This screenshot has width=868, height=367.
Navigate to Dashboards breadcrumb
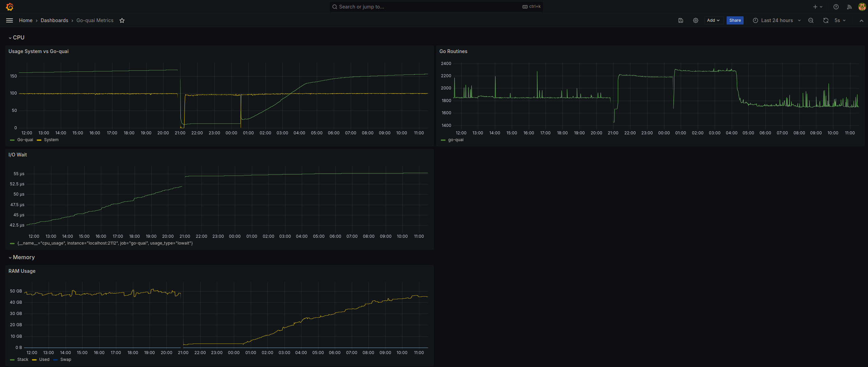[54, 20]
